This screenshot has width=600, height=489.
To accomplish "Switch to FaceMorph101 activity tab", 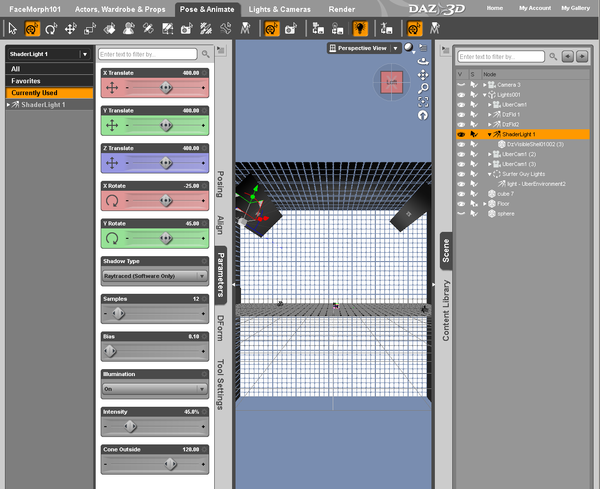I will pos(35,9).
